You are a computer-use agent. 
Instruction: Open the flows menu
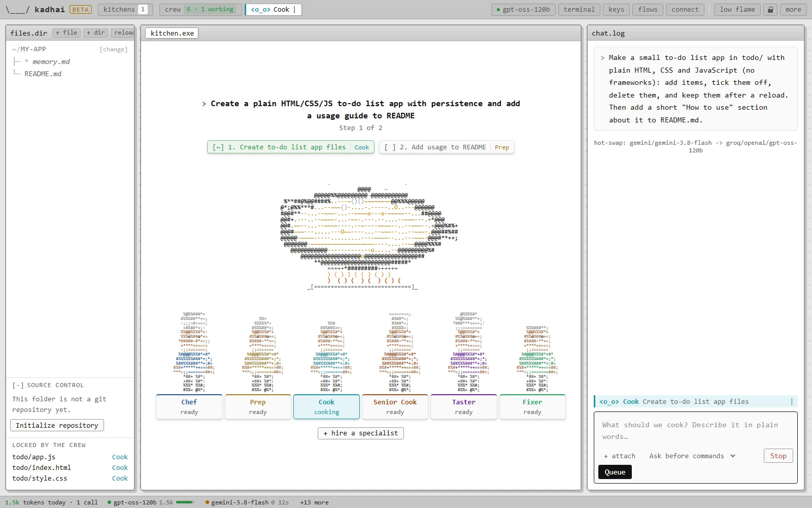[648, 10]
